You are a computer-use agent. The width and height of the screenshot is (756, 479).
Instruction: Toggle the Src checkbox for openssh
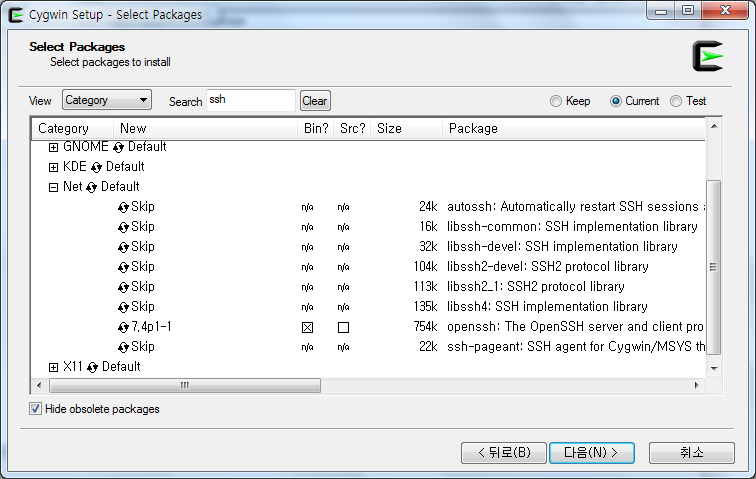click(343, 328)
